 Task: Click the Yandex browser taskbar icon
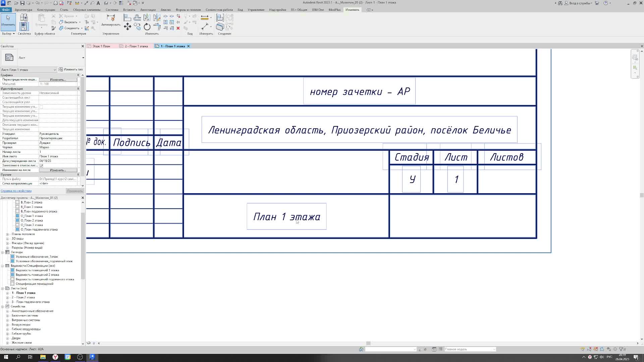click(55, 357)
